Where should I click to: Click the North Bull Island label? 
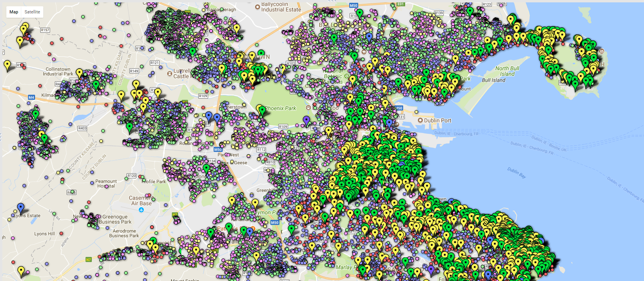(507, 71)
